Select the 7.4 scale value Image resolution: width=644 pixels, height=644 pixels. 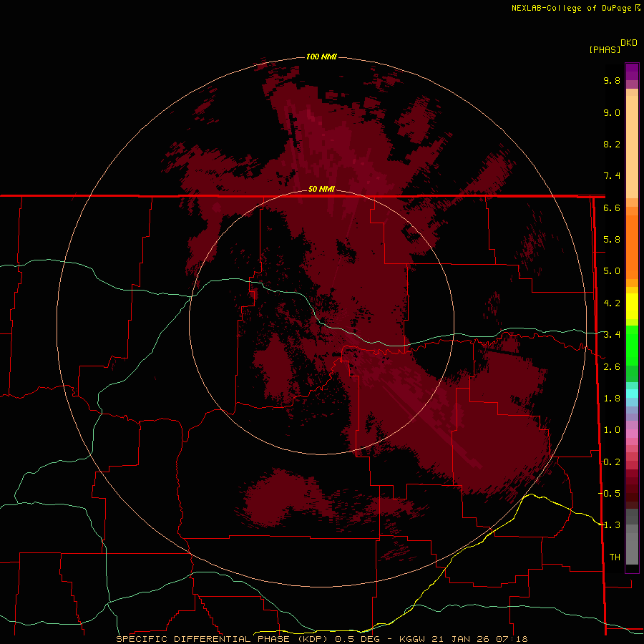(612, 176)
